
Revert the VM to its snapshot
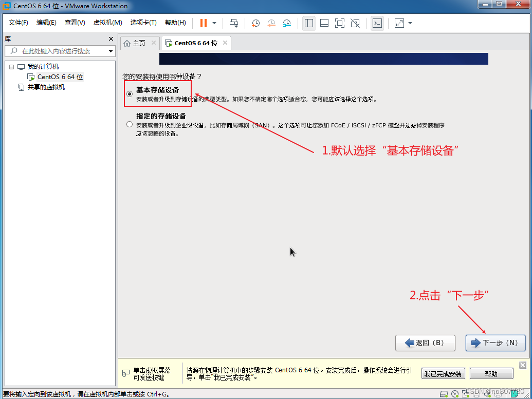click(272, 23)
